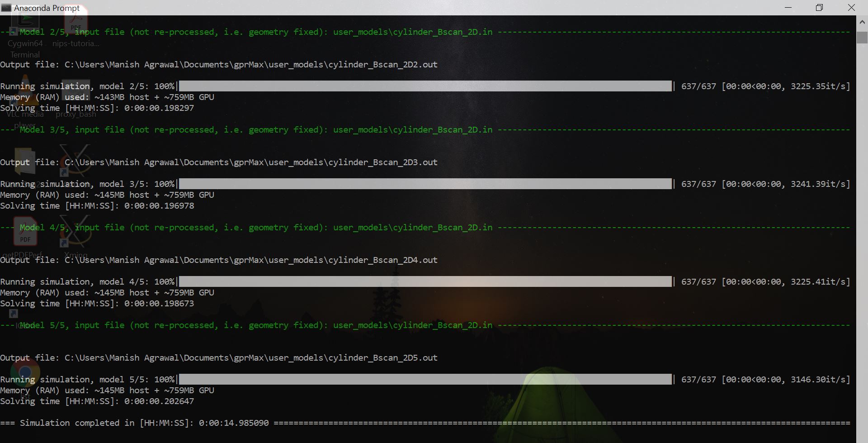This screenshot has width=868, height=443.
Task: Open the getPDFPerf PDF document
Action: tap(25, 232)
